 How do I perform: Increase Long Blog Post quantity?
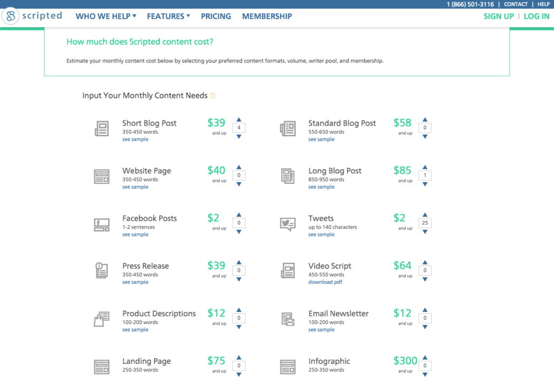click(x=425, y=167)
